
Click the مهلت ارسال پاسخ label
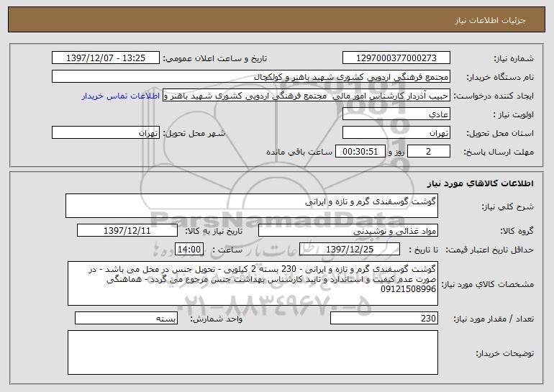[499, 152]
